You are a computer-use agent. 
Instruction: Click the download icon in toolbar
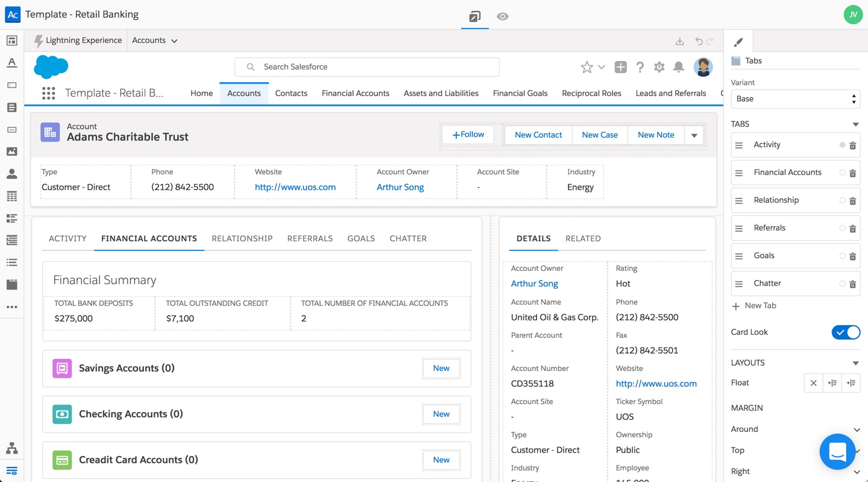click(679, 41)
